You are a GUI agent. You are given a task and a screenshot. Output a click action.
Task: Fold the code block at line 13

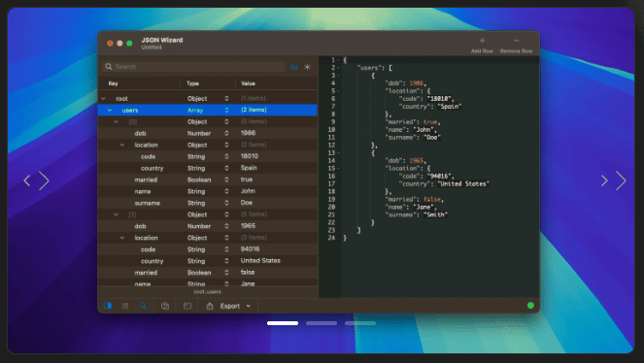pyautogui.click(x=338, y=153)
